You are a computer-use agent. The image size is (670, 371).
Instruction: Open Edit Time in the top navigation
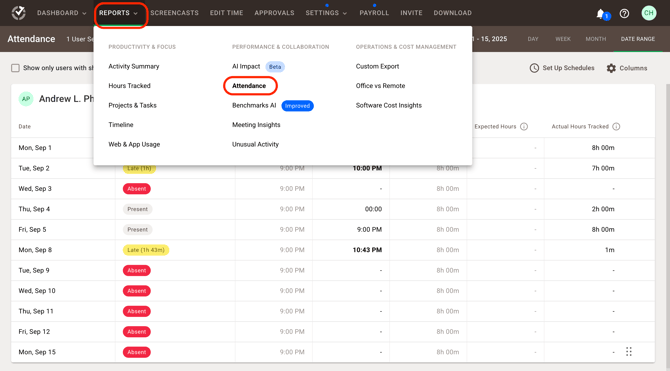(226, 13)
